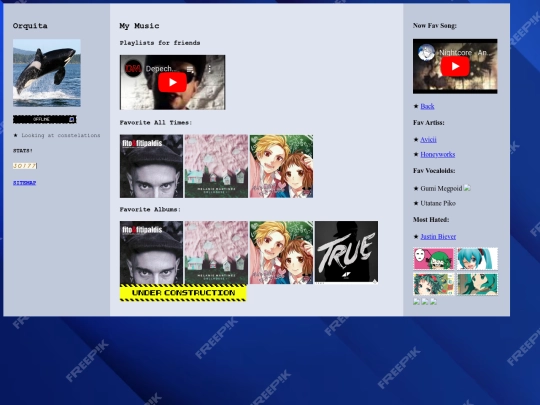Click the 'Fav Artiss:' label
540x405 pixels.
point(429,123)
